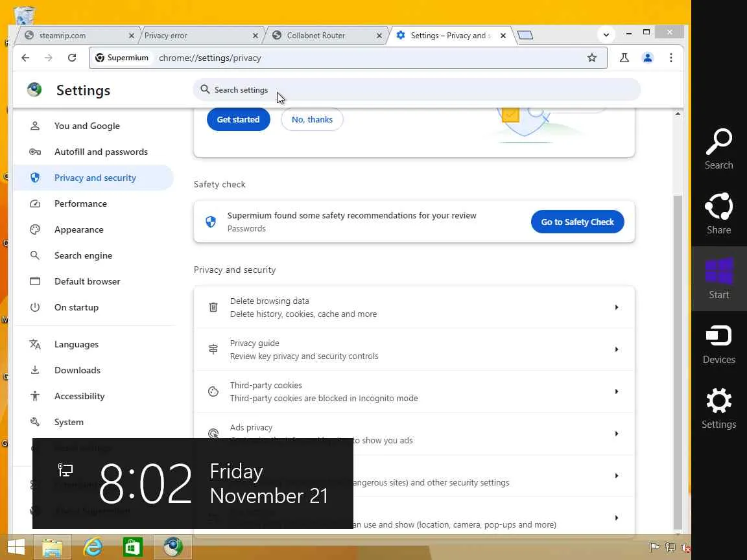This screenshot has width=747, height=560.
Task: Open the profile avatar icon
Action: point(647,58)
